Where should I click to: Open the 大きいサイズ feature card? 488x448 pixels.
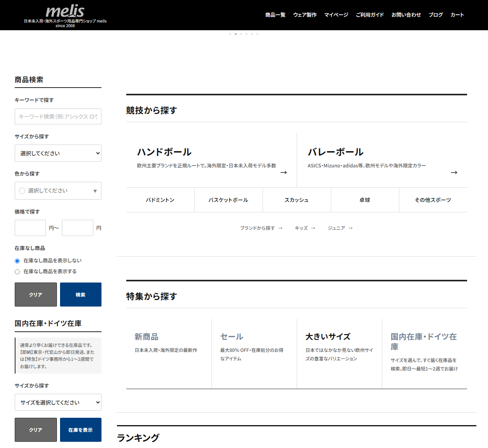(x=340, y=354)
